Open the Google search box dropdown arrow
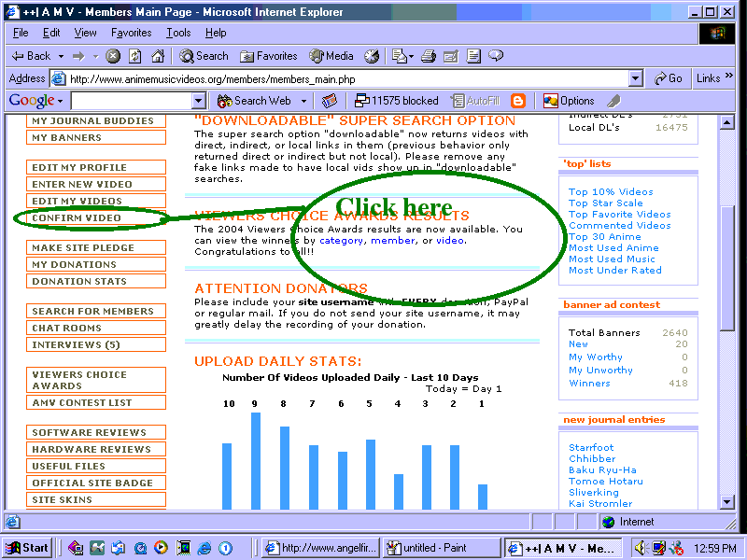The image size is (747, 560). 197,101
